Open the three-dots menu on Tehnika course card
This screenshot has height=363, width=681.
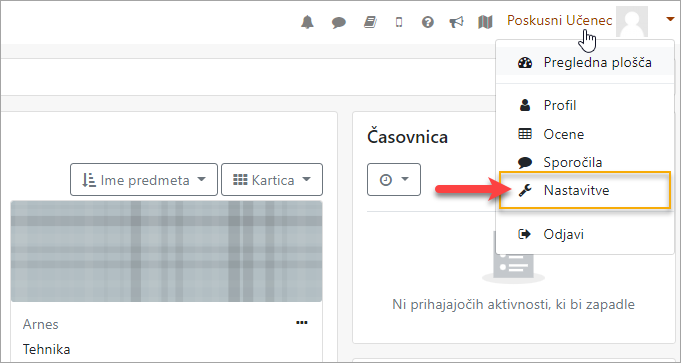301,323
